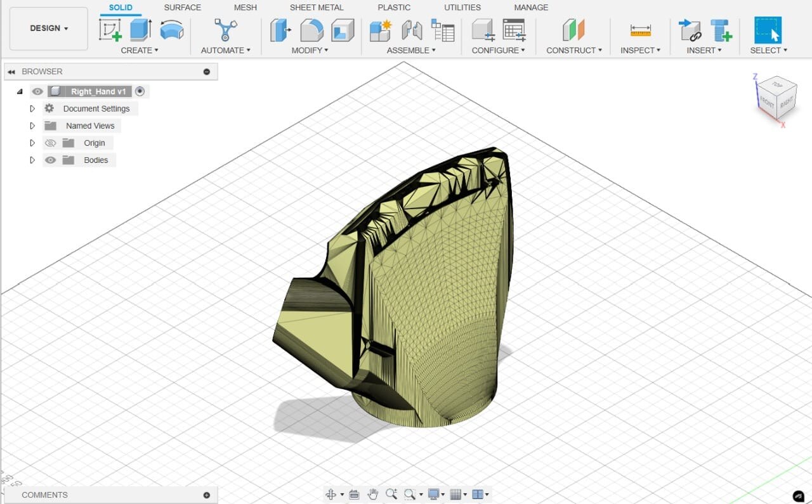Open the DESIGN workspace dropdown
The height and width of the screenshot is (504, 812).
[49, 29]
